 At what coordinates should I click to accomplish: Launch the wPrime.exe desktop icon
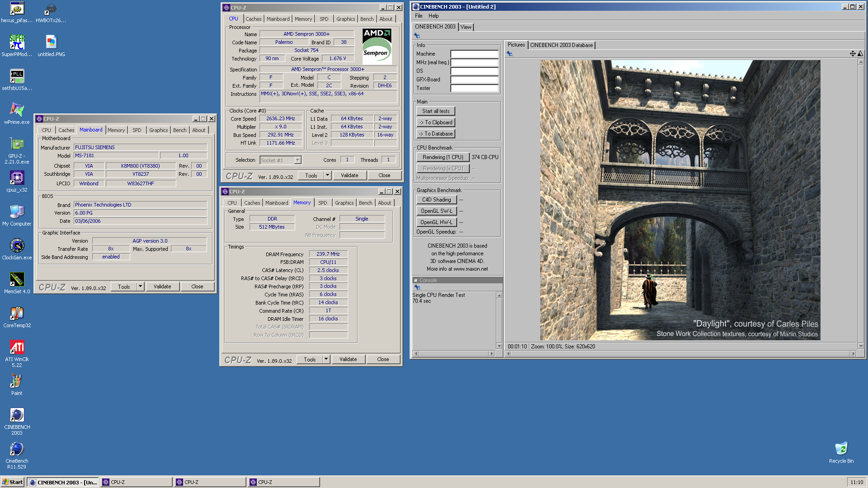17,114
